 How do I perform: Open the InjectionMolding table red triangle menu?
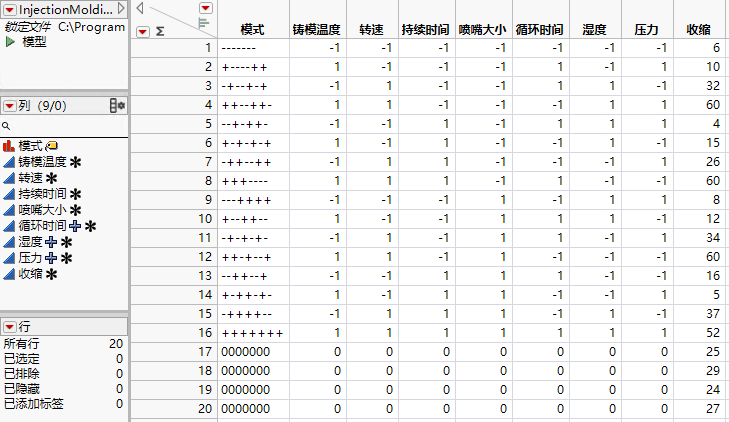coord(10,10)
